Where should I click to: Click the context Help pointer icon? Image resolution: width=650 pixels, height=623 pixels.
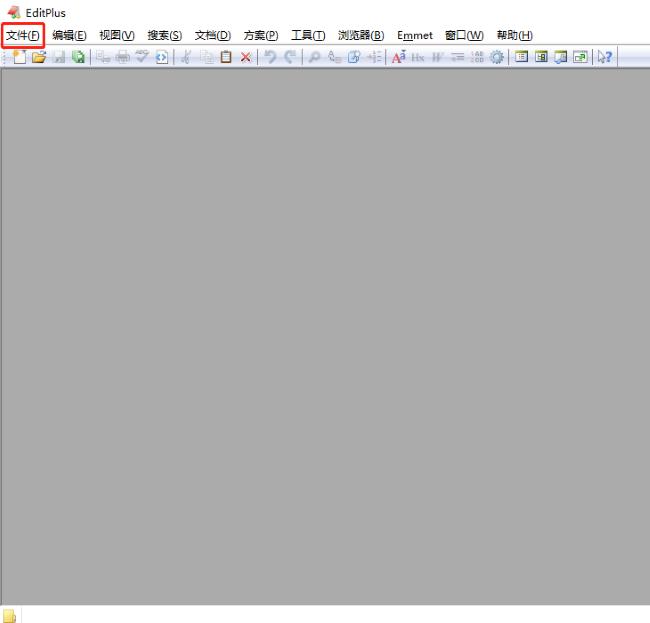click(x=604, y=57)
